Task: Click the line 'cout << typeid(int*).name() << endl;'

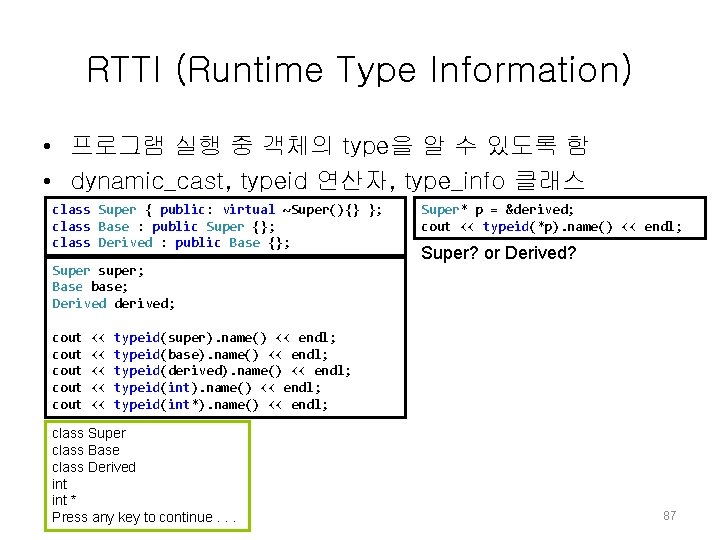Action: point(190,405)
